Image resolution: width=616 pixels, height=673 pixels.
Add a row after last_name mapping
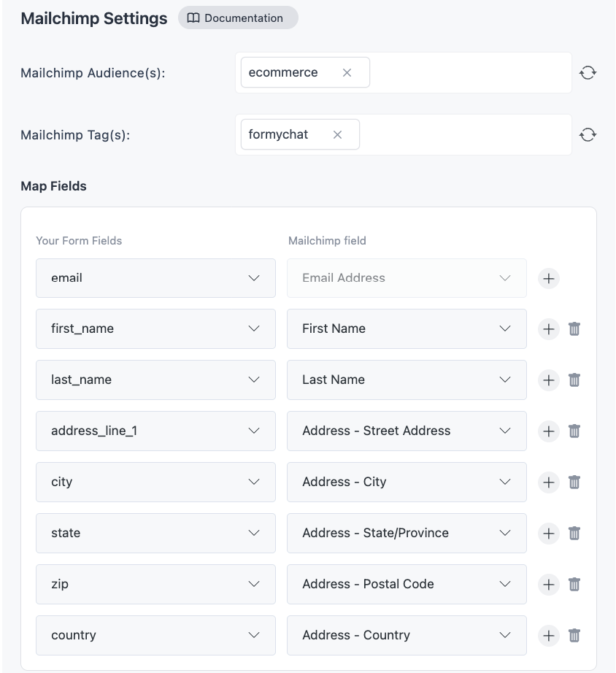549,380
